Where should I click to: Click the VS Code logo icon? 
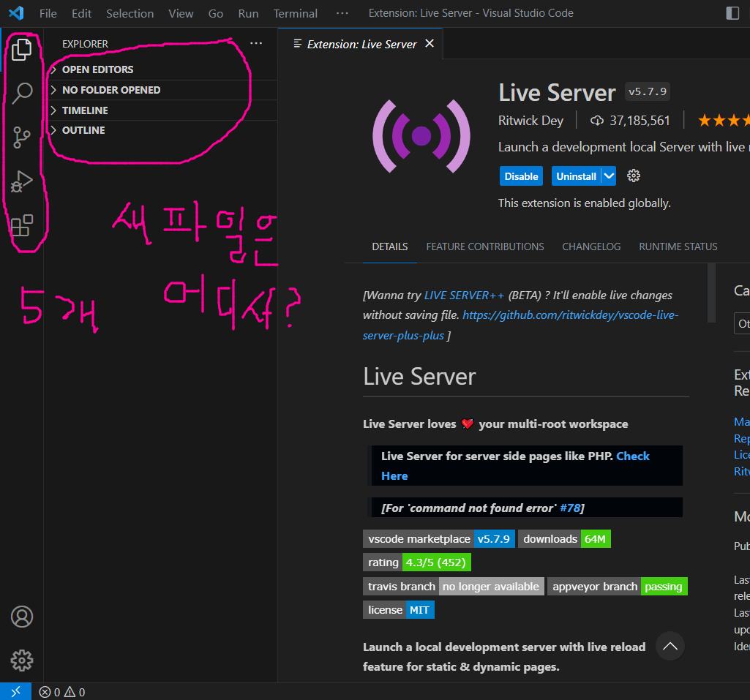click(x=16, y=13)
